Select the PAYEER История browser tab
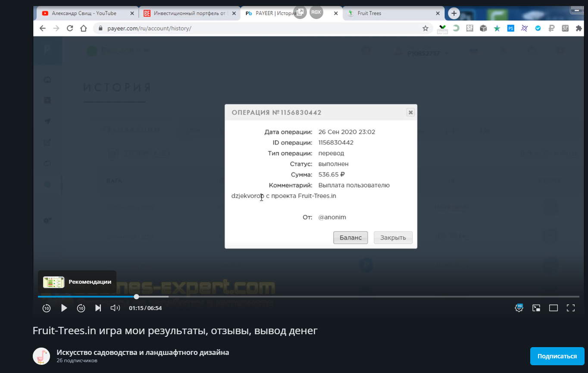This screenshot has height=373, width=588. click(275, 13)
